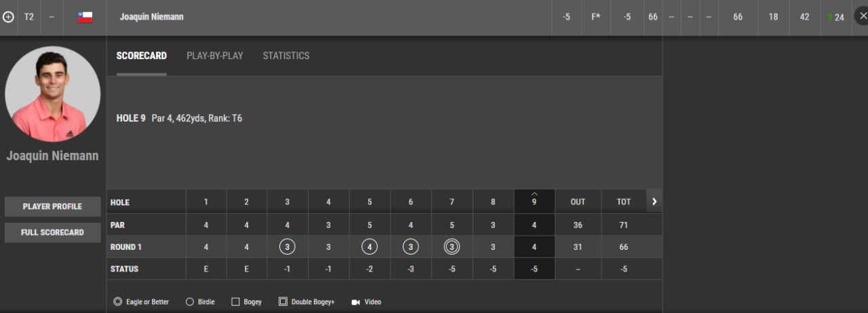The width and height of the screenshot is (868, 313).
Task: Click the green up-arrow movement indicator
Action: [830, 17]
